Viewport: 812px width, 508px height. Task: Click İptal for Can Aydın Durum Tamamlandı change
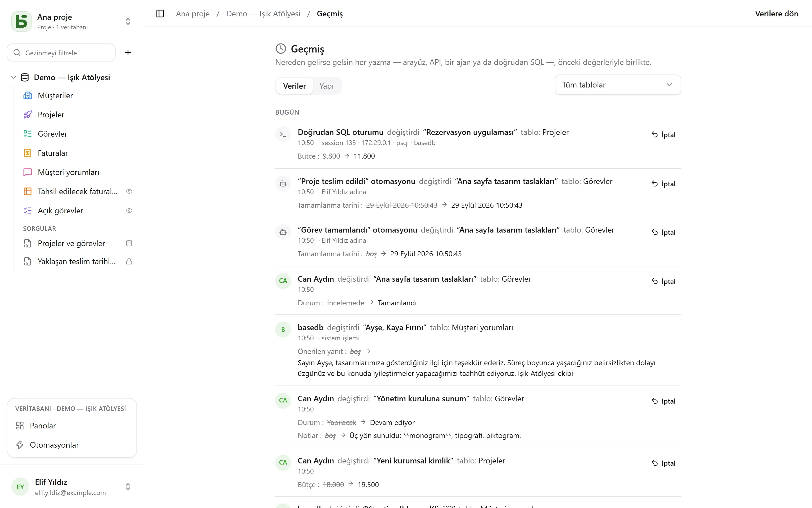(663, 281)
